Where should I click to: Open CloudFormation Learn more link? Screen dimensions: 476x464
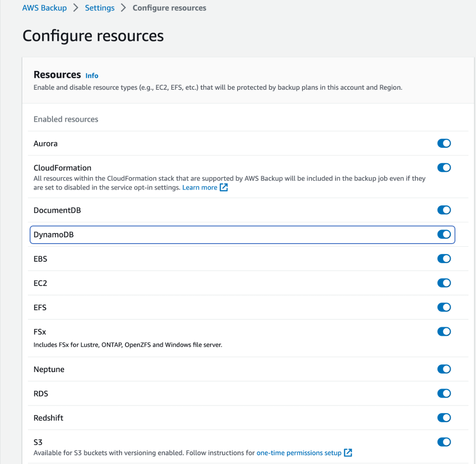[x=200, y=188]
